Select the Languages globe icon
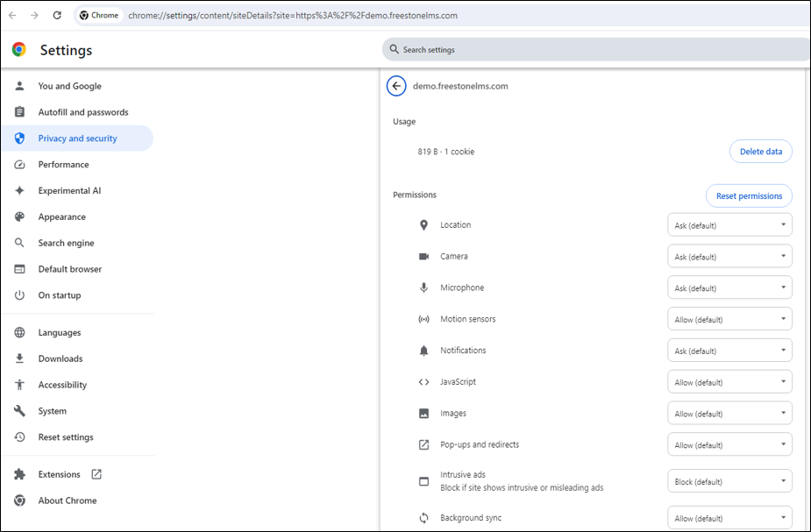The width and height of the screenshot is (811, 532). click(19, 332)
